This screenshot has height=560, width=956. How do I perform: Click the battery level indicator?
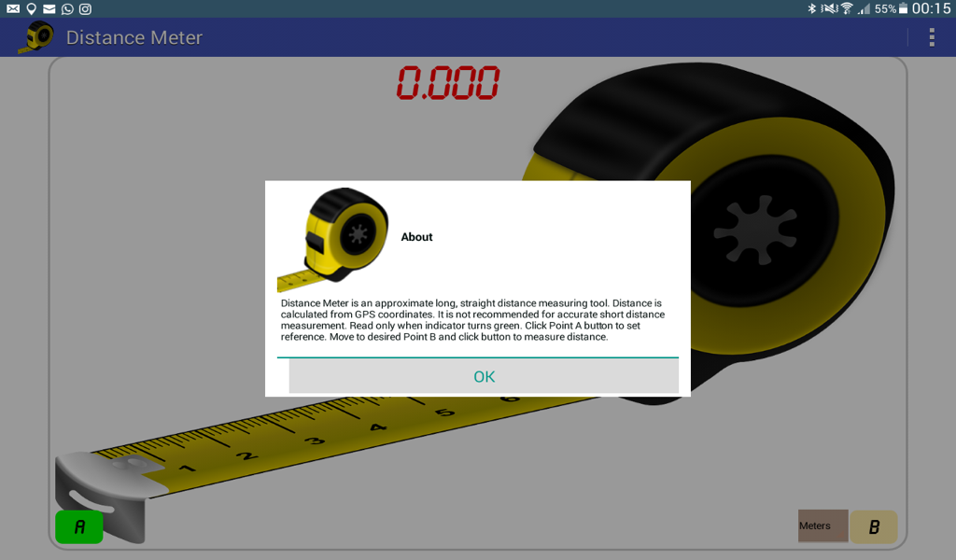[x=902, y=9]
